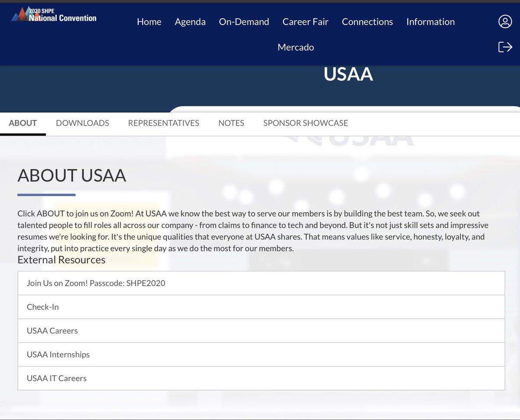
Task: Switch to the DOWNLOADS tab
Action: [x=82, y=123]
